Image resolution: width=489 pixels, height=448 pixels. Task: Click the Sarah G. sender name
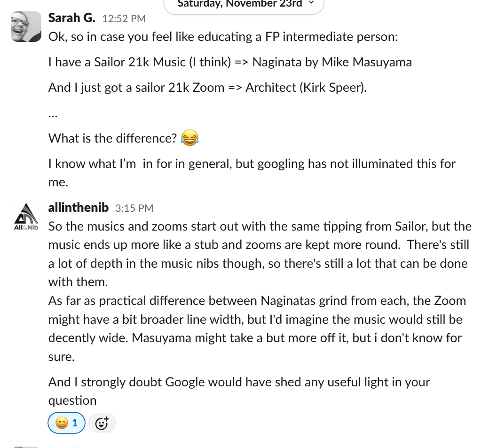point(72,18)
